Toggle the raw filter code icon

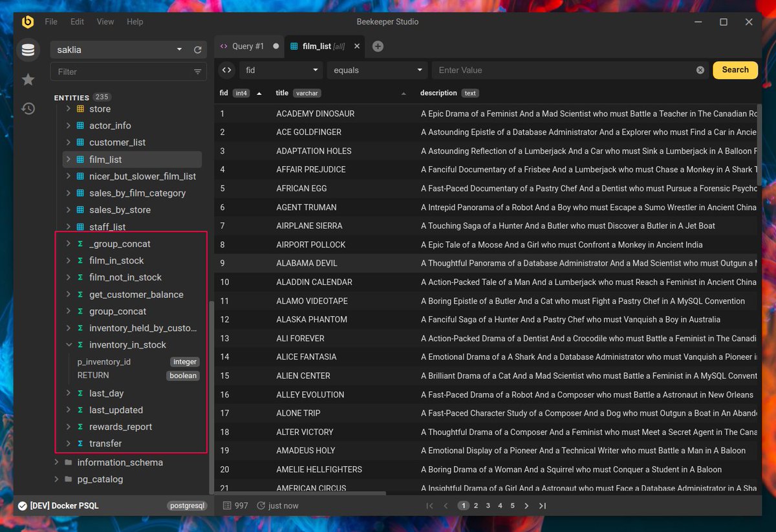pyautogui.click(x=226, y=70)
